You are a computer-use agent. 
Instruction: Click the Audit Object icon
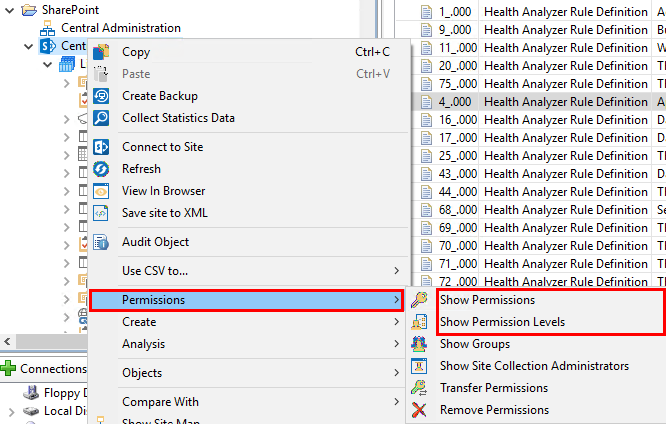coord(101,242)
